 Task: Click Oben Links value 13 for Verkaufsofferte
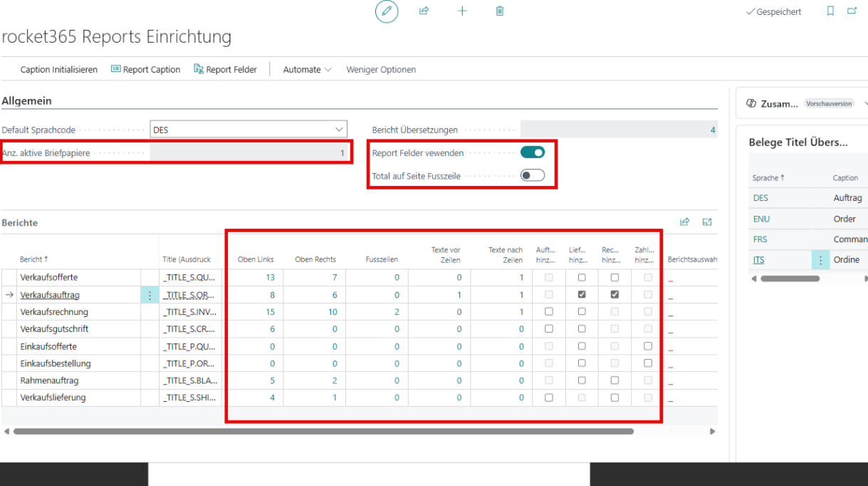tap(270, 277)
